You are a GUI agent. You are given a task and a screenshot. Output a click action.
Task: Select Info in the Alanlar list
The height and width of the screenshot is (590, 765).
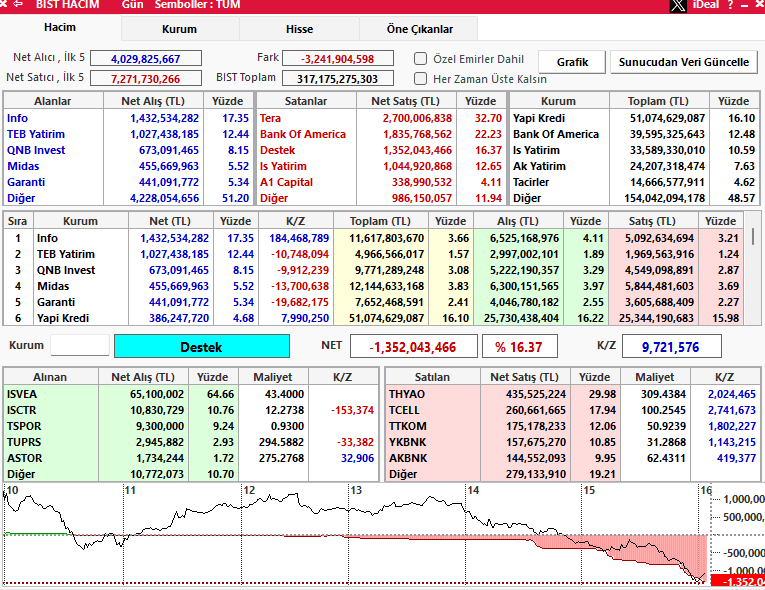point(18,118)
